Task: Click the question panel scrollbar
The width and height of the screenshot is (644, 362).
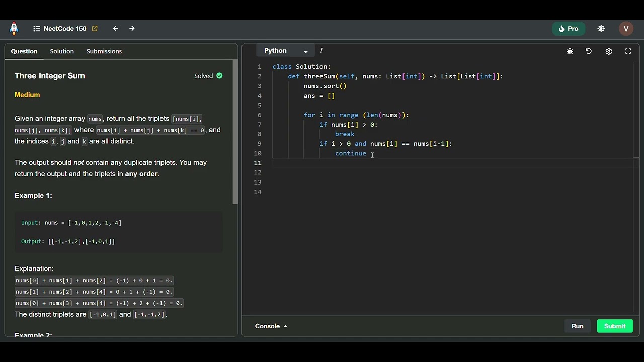Action: [235, 132]
